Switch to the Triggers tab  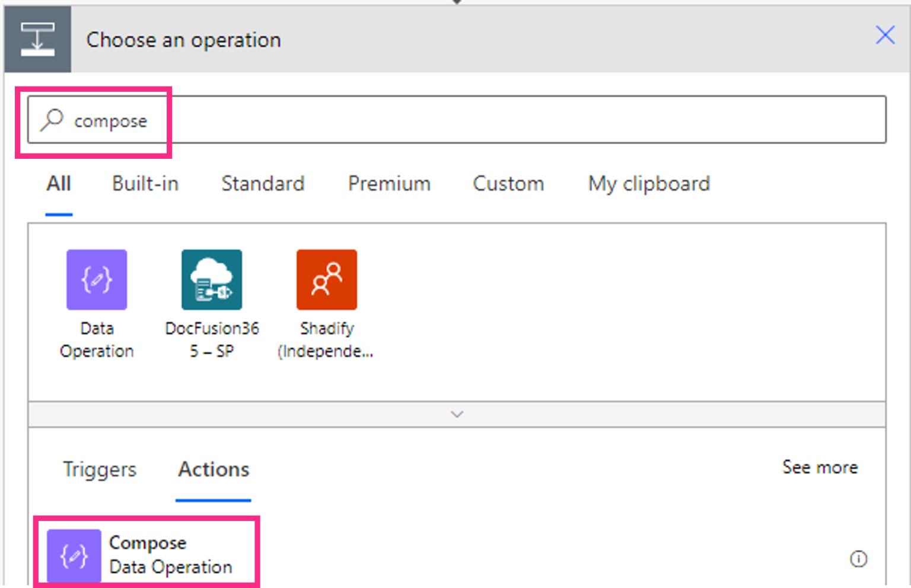99,469
